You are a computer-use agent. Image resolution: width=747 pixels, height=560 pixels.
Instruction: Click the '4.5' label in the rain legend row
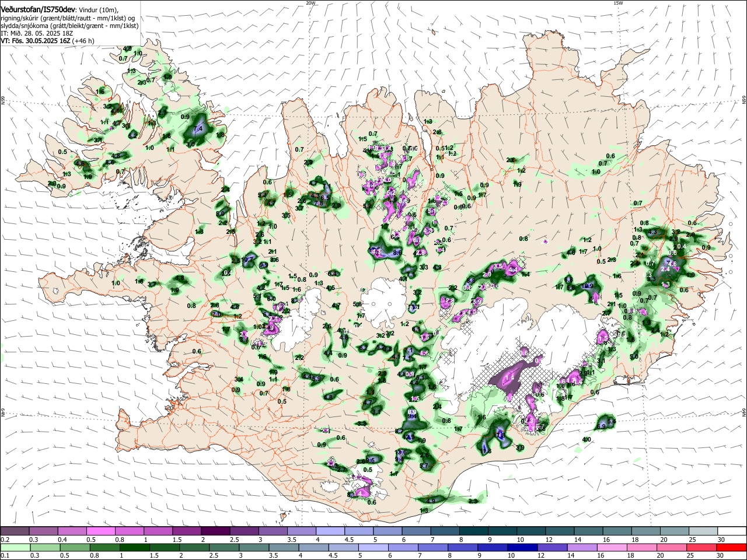point(333,555)
